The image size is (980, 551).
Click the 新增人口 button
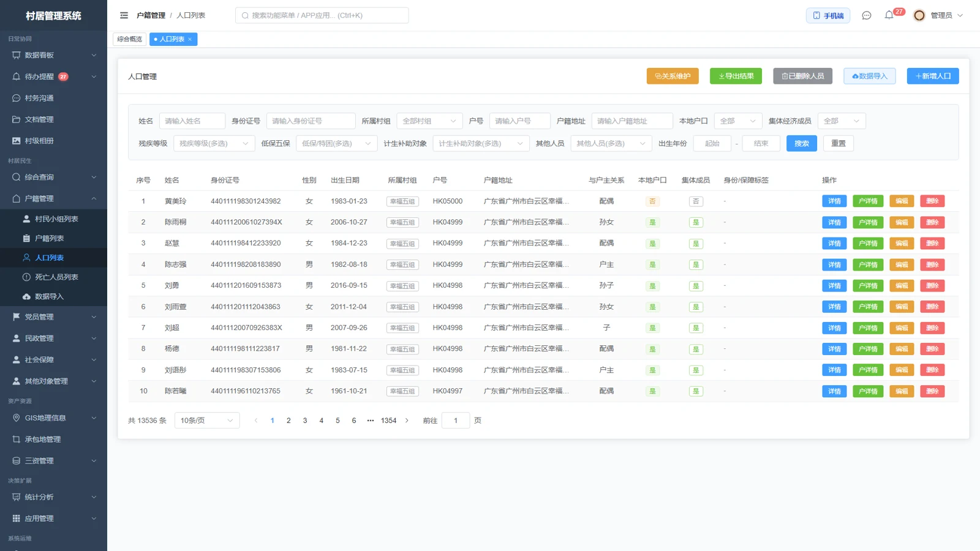(933, 76)
